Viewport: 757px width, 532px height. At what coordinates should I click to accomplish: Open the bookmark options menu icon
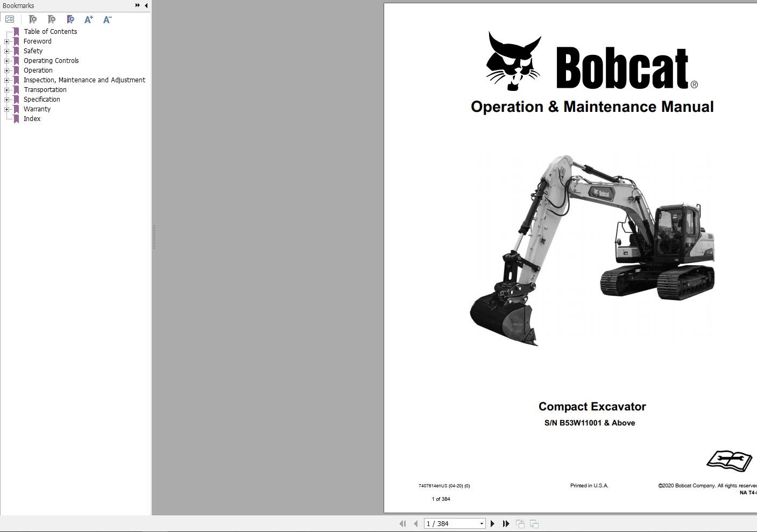10,19
